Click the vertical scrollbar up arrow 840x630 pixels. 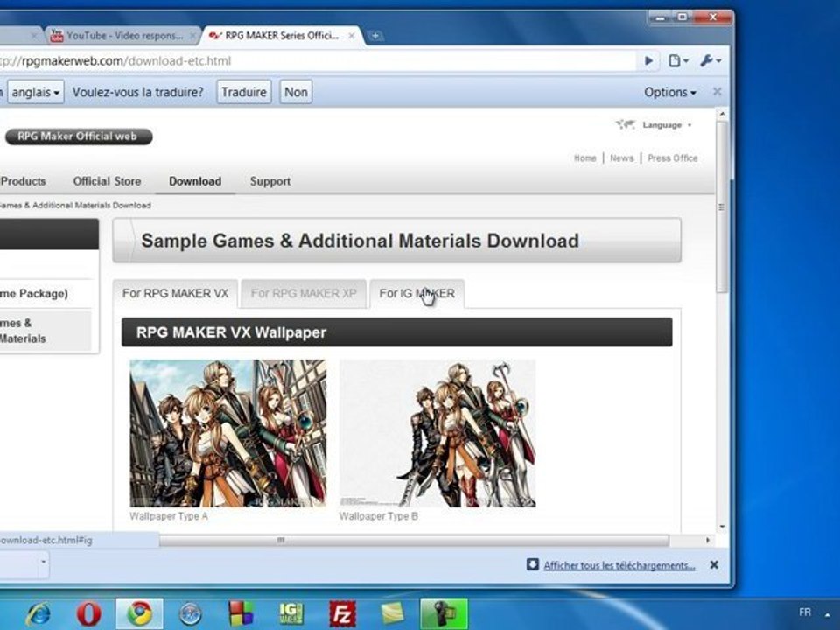[x=722, y=114]
